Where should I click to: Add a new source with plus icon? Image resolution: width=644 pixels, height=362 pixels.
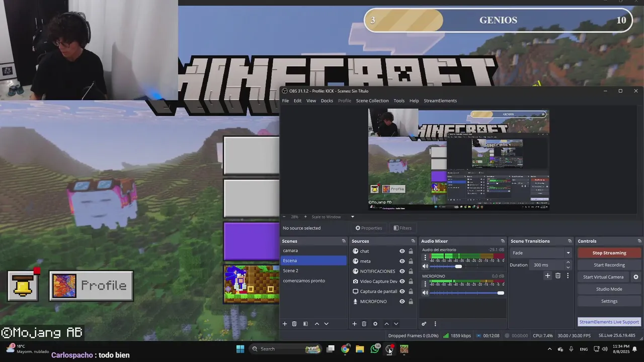(x=354, y=324)
